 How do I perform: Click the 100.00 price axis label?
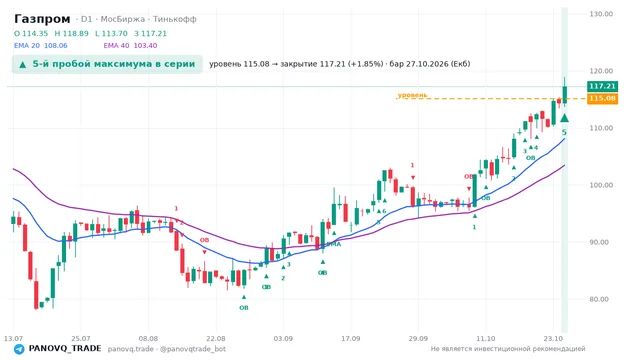pos(601,185)
